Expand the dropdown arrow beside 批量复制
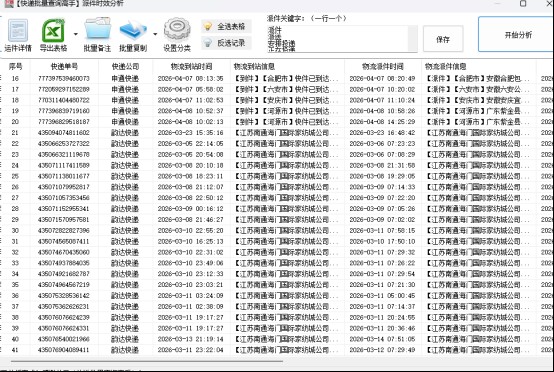The width and height of the screenshot is (554, 372). pyautogui.click(x=155, y=34)
